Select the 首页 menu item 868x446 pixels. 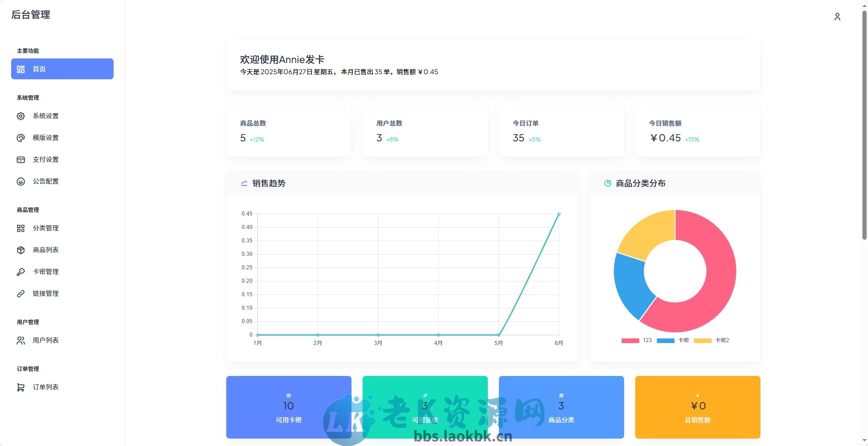click(x=62, y=69)
